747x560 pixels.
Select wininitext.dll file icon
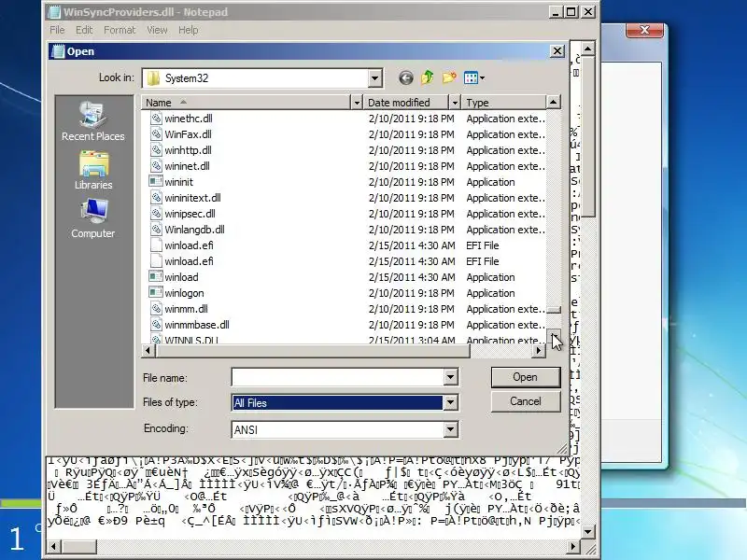pos(156,198)
